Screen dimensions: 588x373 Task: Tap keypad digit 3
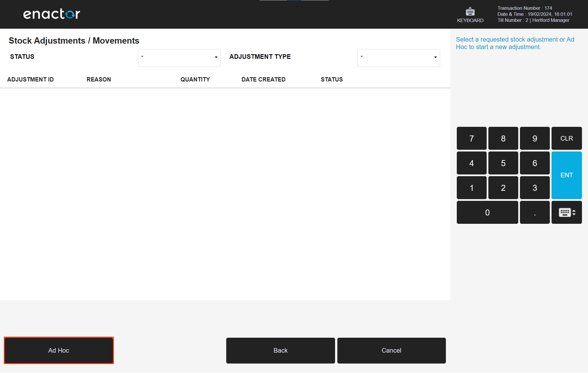pyautogui.click(x=535, y=188)
